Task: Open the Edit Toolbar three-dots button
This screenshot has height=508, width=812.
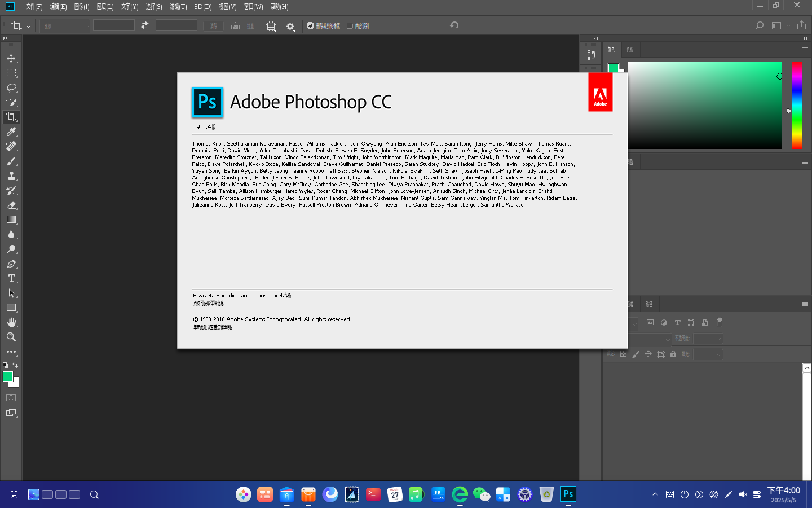Action: pos(11,352)
